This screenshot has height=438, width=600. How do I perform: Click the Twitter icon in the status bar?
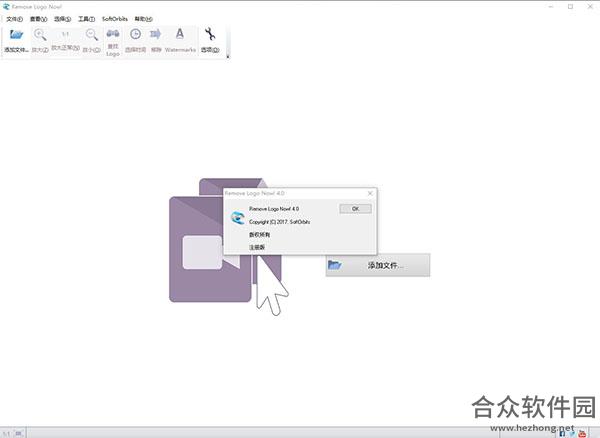click(x=572, y=434)
